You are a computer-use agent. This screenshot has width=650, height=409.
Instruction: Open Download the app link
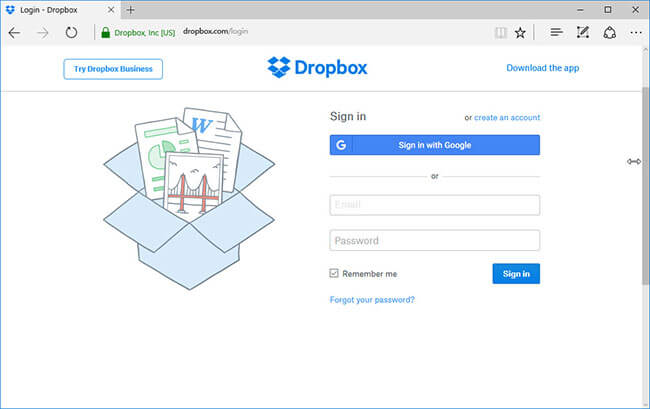[x=543, y=68]
